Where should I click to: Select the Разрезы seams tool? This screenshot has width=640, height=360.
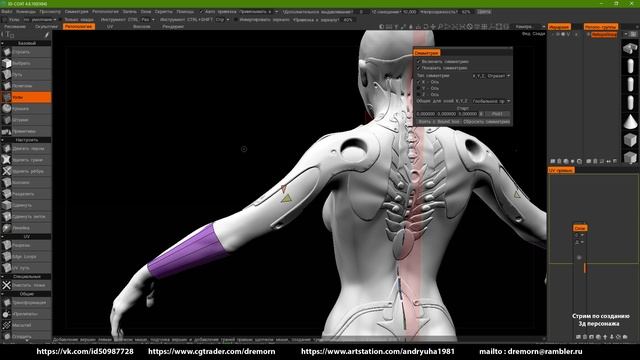click(x=26, y=245)
